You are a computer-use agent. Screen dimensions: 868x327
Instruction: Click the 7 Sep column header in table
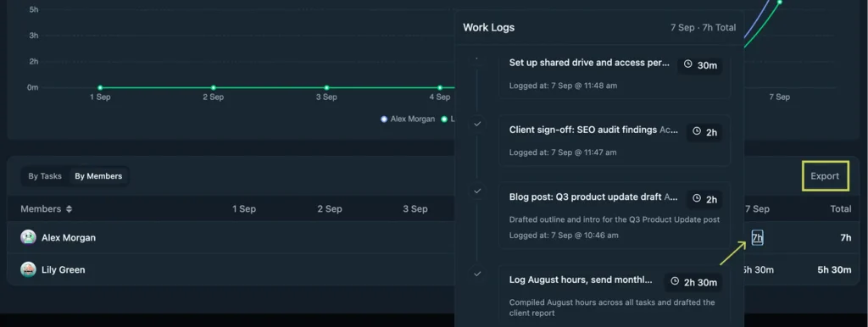coord(757,209)
